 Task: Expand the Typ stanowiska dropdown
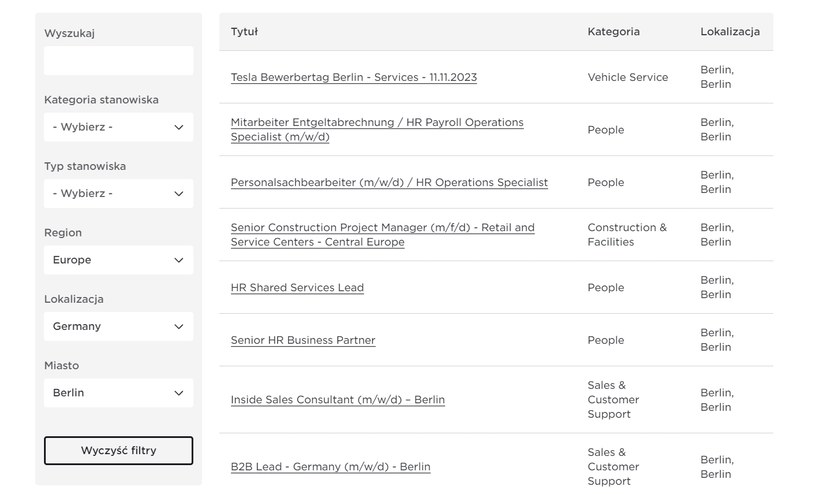119,193
